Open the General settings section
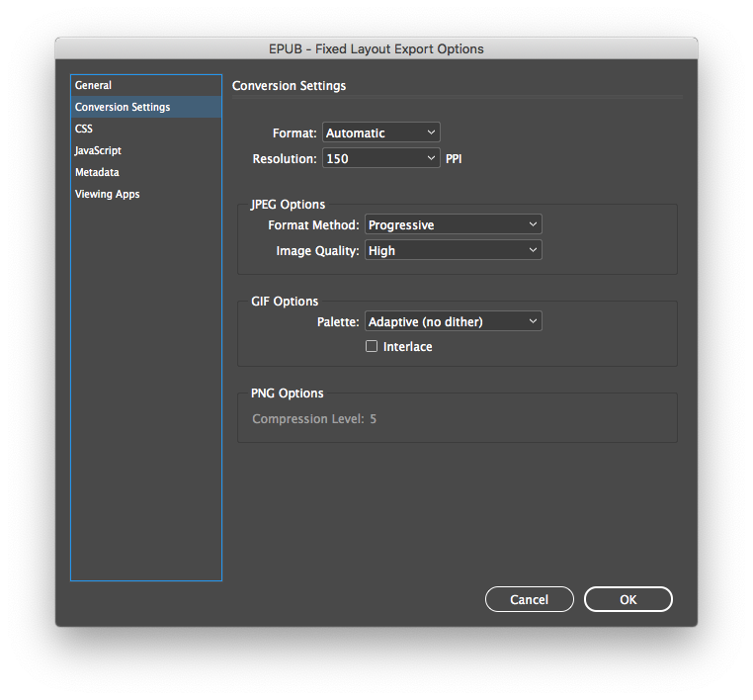 pos(94,86)
